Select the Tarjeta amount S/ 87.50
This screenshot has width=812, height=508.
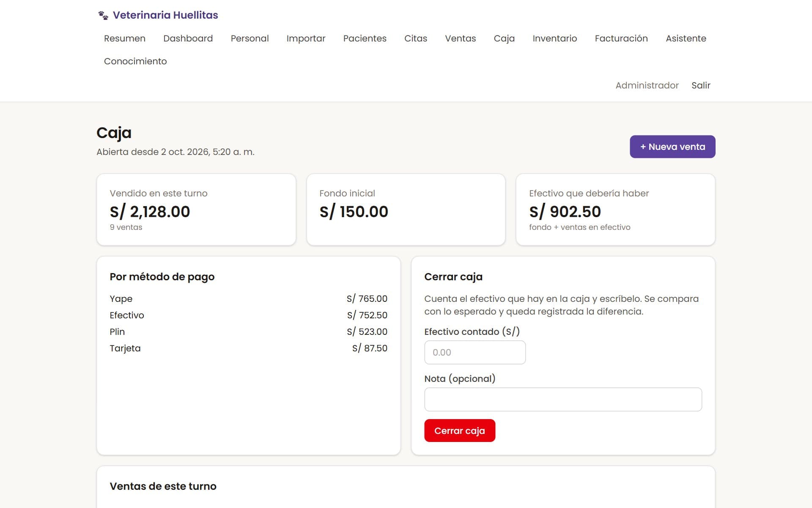click(x=370, y=348)
